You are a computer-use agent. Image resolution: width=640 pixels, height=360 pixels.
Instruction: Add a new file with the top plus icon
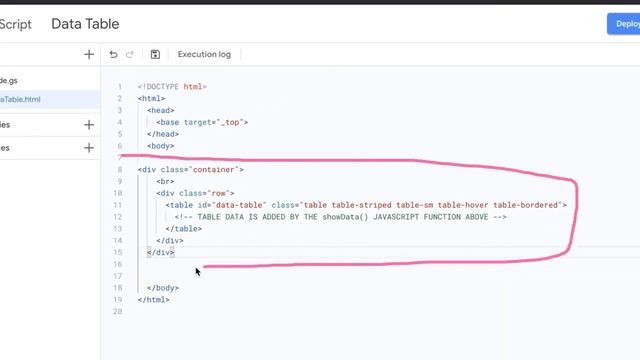pos(89,54)
